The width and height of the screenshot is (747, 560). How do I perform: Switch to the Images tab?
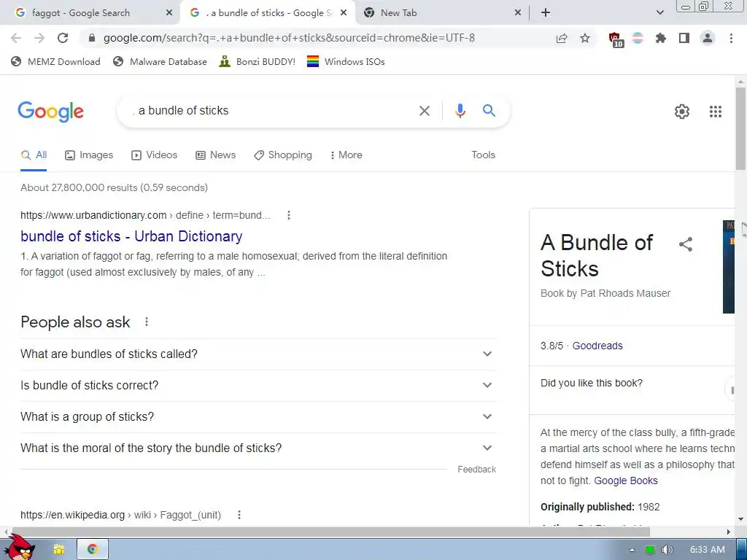[x=89, y=155]
